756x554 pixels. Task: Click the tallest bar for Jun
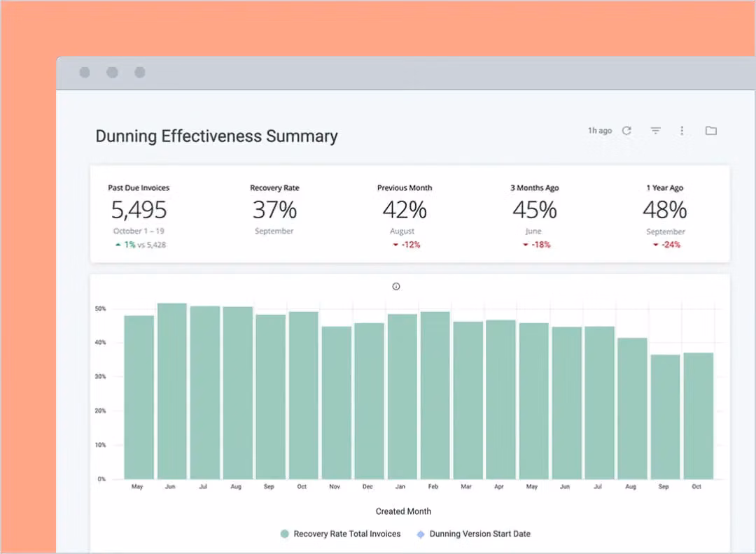pyautogui.click(x=171, y=392)
